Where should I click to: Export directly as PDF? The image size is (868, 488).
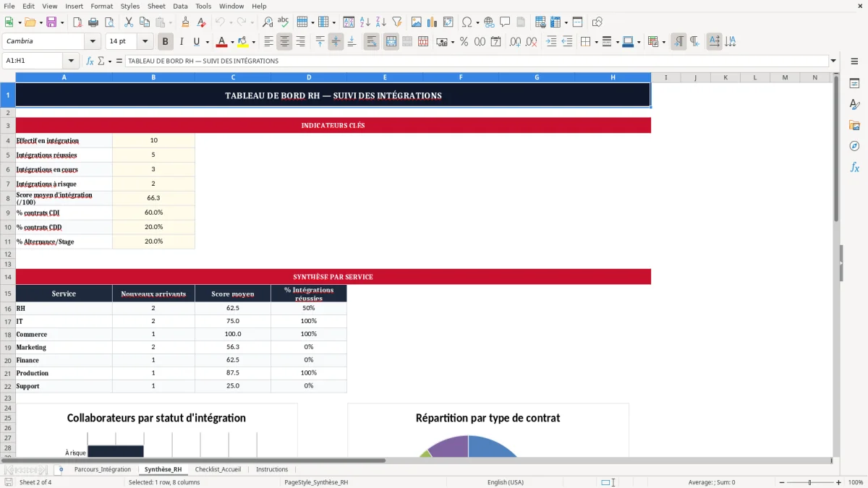(77, 22)
